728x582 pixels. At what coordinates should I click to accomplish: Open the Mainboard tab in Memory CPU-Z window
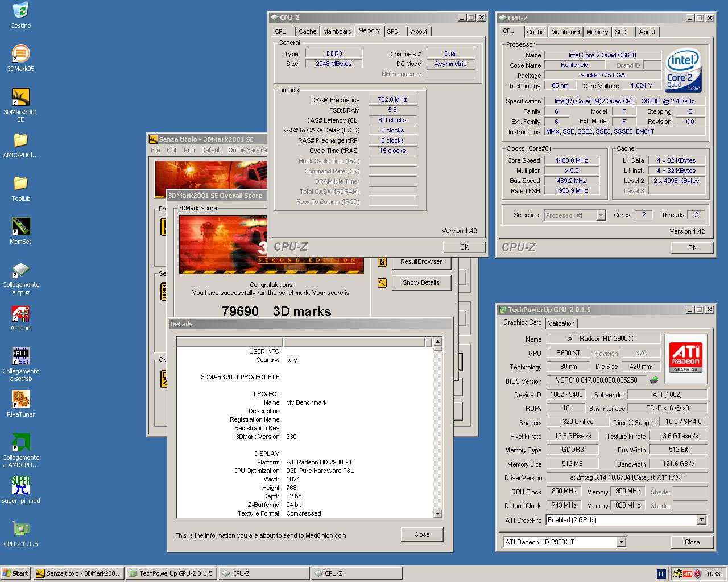point(337,32)
